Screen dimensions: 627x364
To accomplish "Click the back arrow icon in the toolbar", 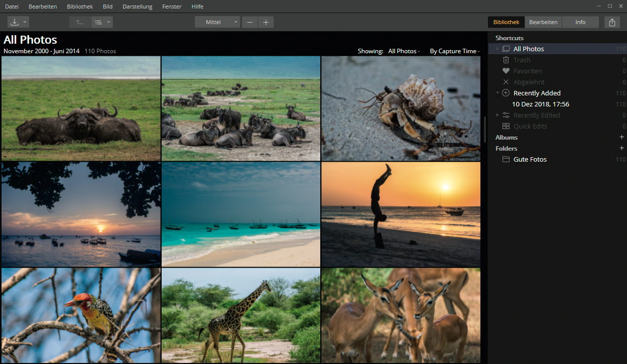I will click(x=80, y=22).
